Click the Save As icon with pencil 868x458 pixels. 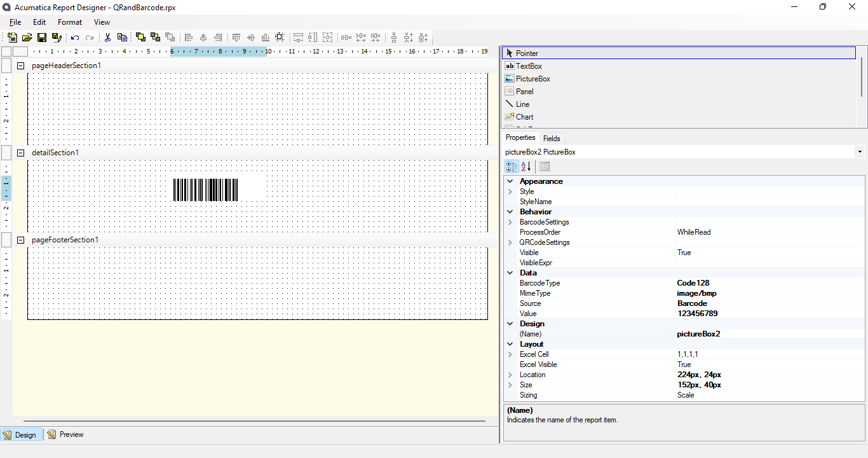pos(57,38)
